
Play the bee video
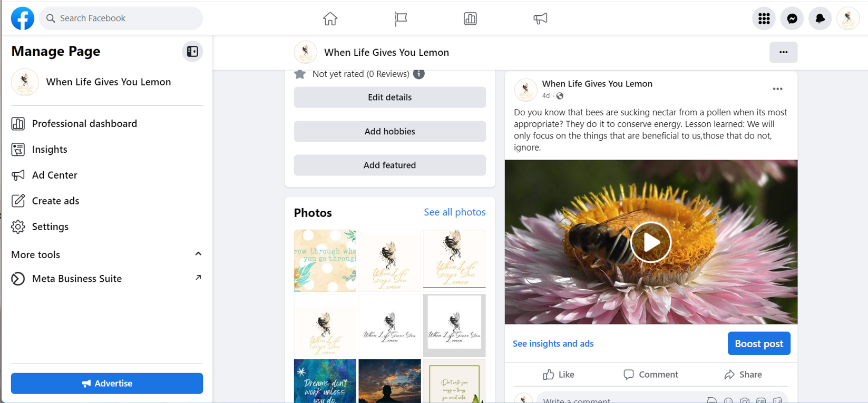(x=651, y=242)
